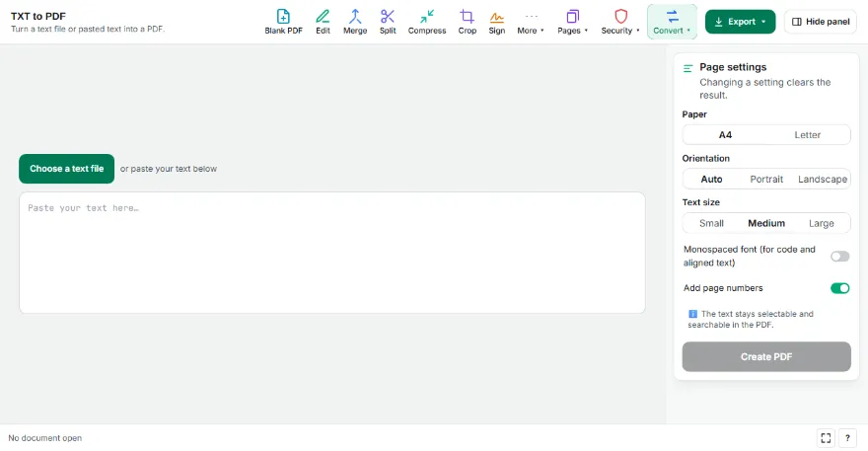Click the Hide panel button
This screenshot has width=868, height=451.
click(821, 22)
